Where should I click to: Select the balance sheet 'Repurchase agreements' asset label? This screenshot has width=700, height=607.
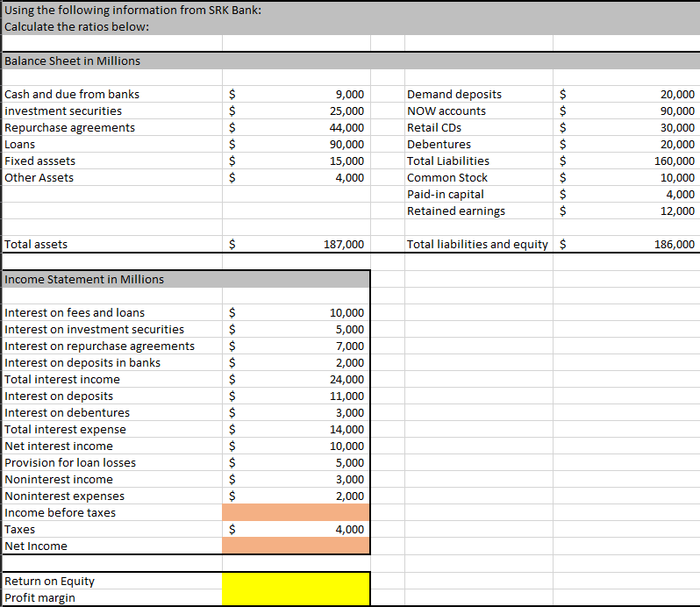[x=112, y=128]
